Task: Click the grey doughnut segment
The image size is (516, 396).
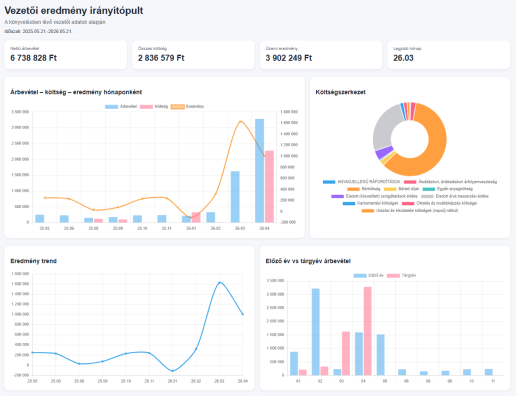Action: 384,128
